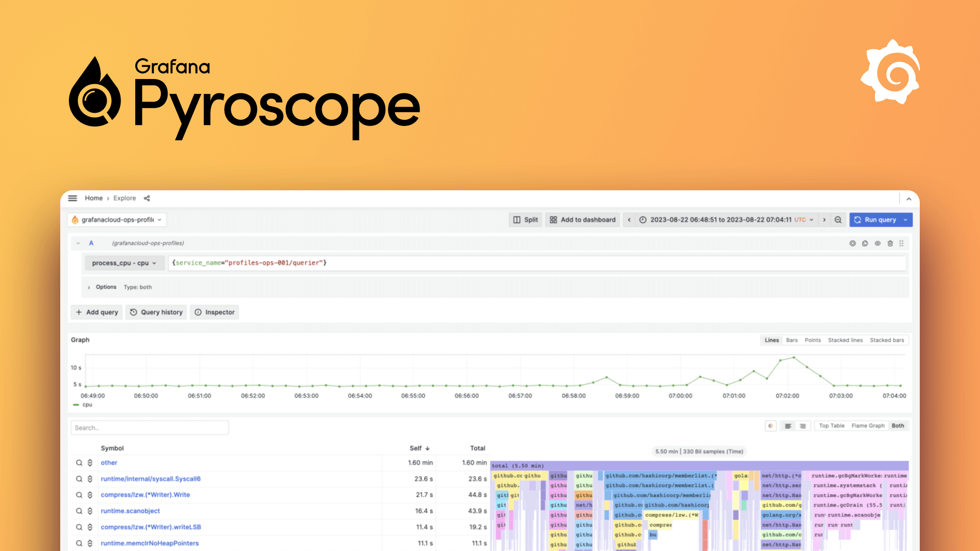Click the share icon beside Explore
This screenshot has height=551, width=980.
coord(147,198)
